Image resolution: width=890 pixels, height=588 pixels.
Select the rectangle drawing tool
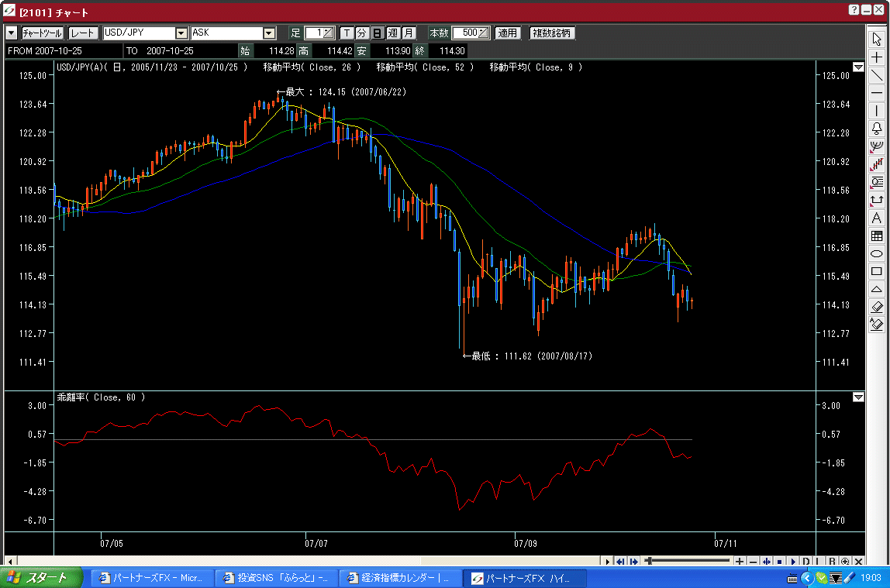tap(877, 271)
